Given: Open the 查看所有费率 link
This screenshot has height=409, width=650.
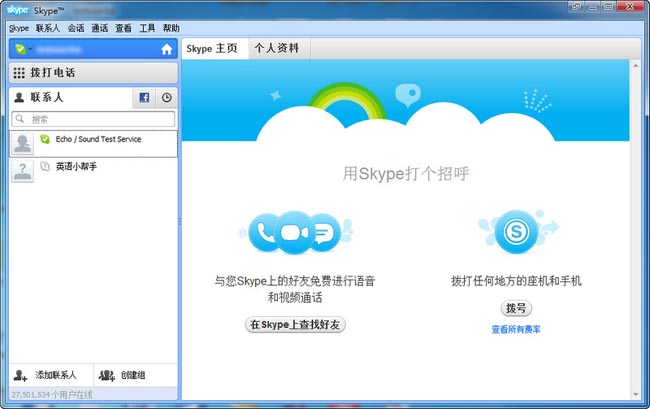Looking at the screenshot, I should click(x=515, y=328).
